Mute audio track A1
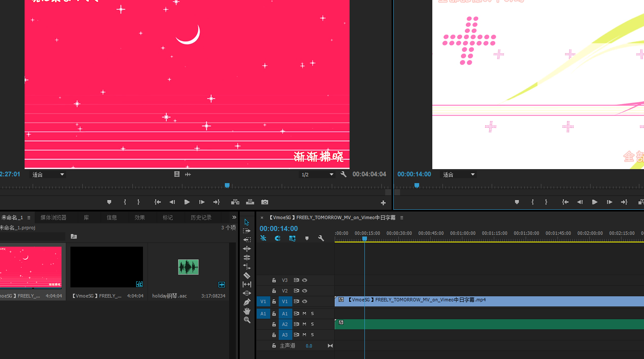Image resolution: width=644 pixels, height=359 pixels. (x=304, y=314)
